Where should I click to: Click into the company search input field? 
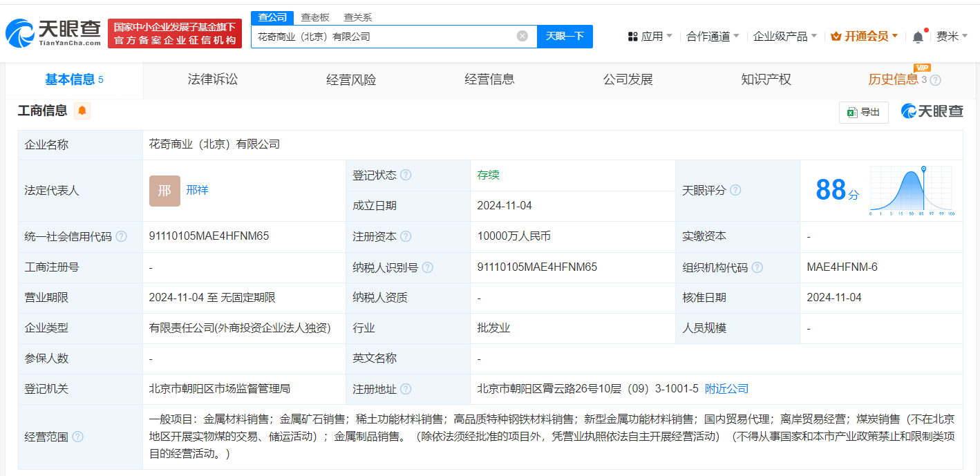[x=384, y=36]
